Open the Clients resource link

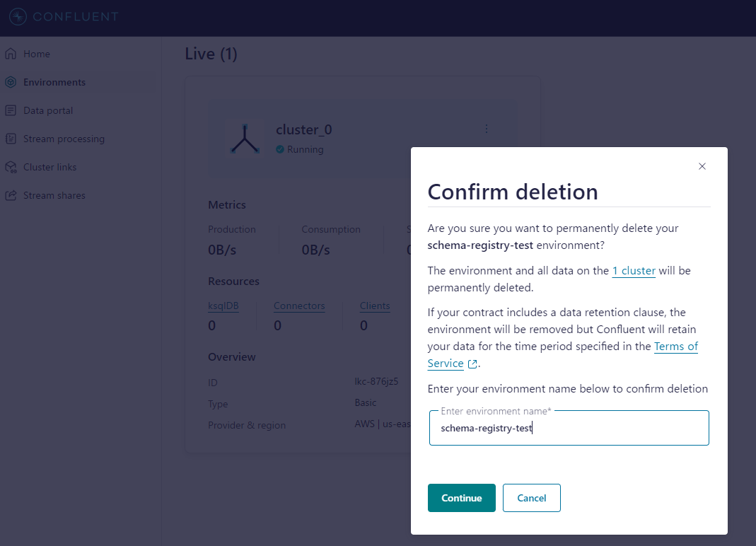375,306
